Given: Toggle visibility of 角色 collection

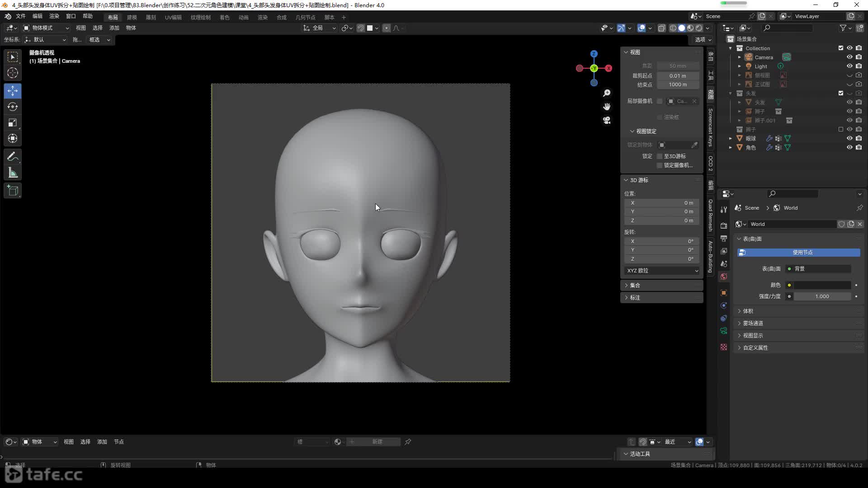Looking at the screenshot, I should pos(848,147).
